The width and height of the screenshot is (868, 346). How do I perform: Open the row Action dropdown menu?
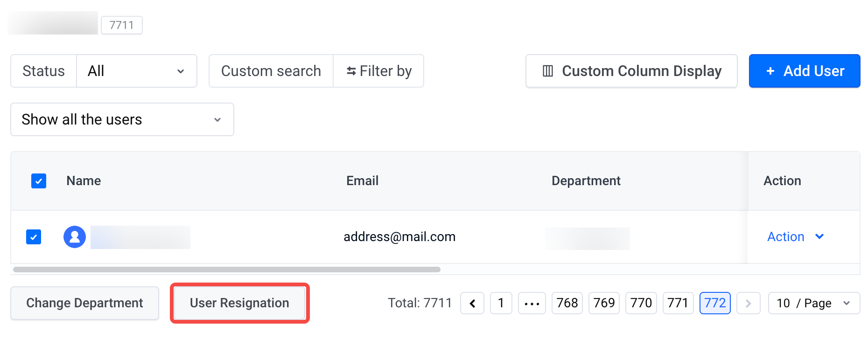pyautogui.click(x=796, y=237)
